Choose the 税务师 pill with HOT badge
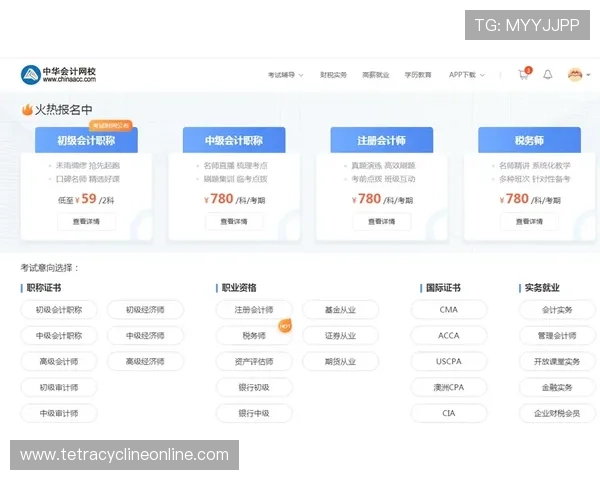The image size is (600, 480). tap(254, 336)
